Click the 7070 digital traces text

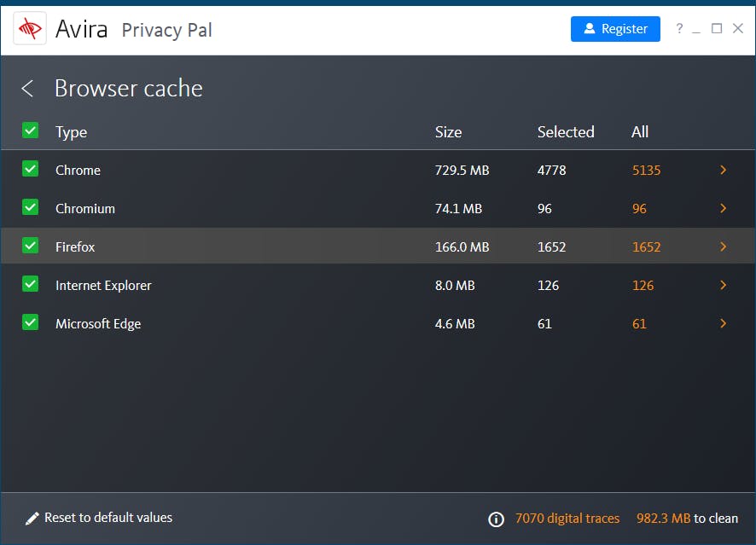[567, 519]
